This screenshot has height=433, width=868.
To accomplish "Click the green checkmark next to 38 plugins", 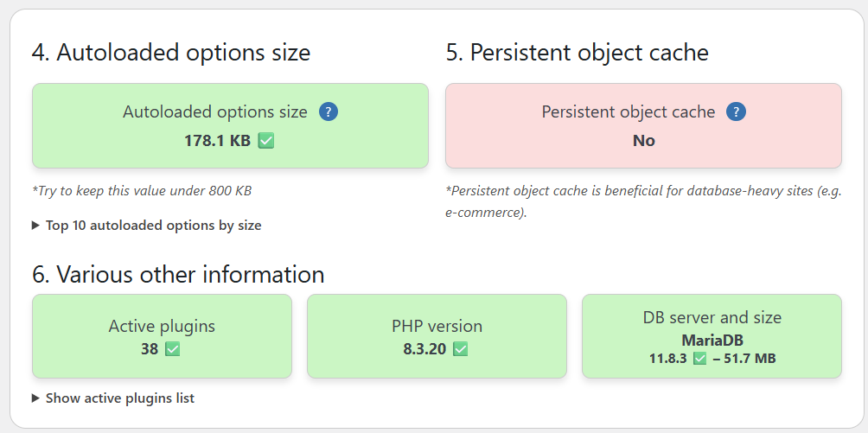I will (173, 349).
